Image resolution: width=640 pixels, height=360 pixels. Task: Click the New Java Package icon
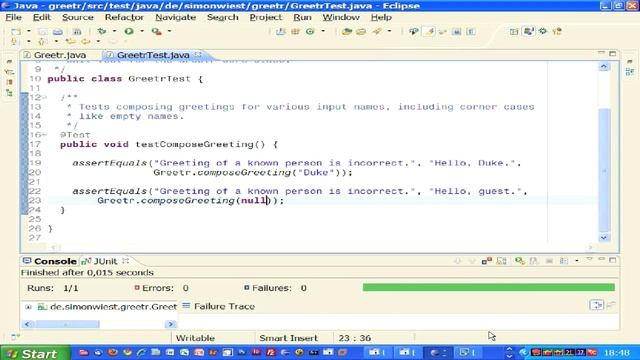tap(295, 31)
